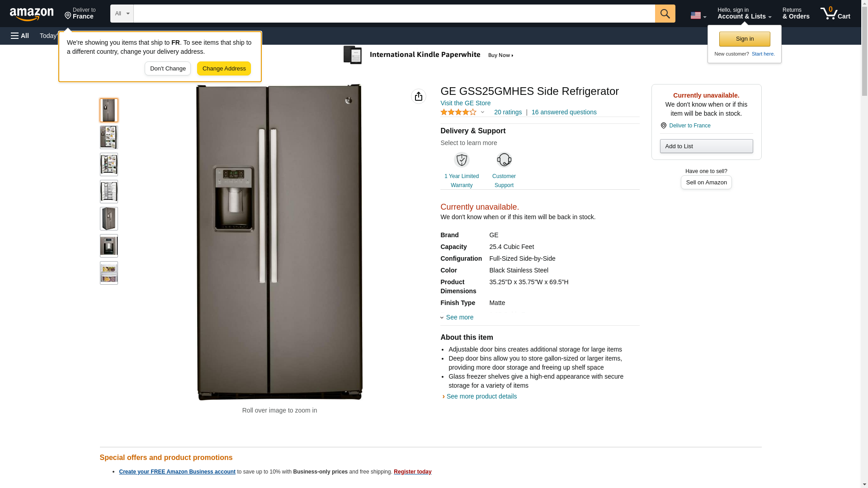Open the cart icon
Image resolution: width=868 pixels, height=488 pixels.
(835, 14)
